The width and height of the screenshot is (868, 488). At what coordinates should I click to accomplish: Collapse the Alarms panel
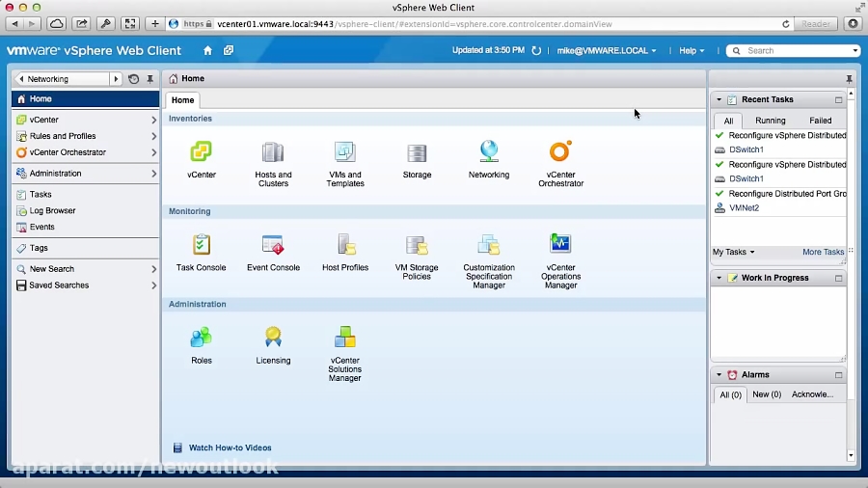click(719, 374)
